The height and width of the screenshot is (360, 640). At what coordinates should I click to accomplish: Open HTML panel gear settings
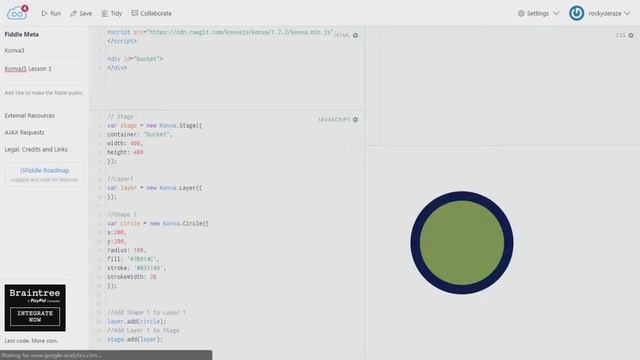[x=356, y=36]
